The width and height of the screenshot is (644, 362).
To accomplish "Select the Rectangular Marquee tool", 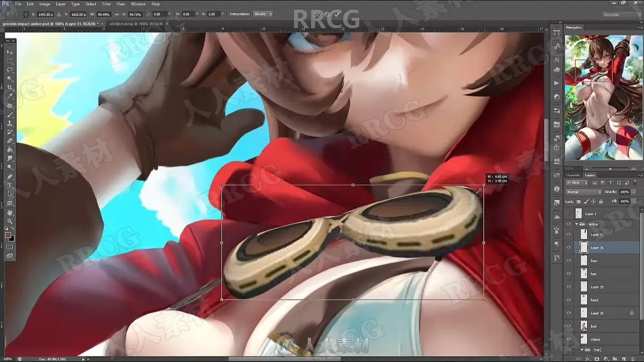I will [x=10, y=60].
